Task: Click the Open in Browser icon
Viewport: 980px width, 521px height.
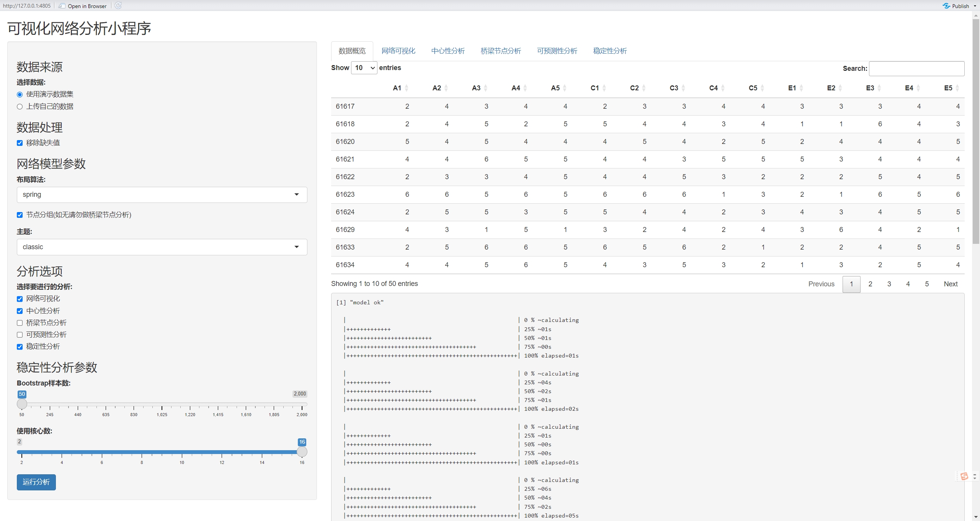Action: [x=62, y=6]
